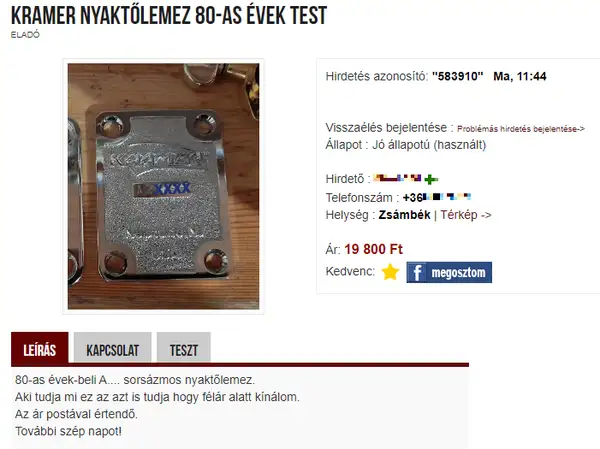Image resolution: width=600 pixels, height=449 pixels.
Task: Click the 19 800 Ft price
Action: pyautogui.click(x=373, y=250)
